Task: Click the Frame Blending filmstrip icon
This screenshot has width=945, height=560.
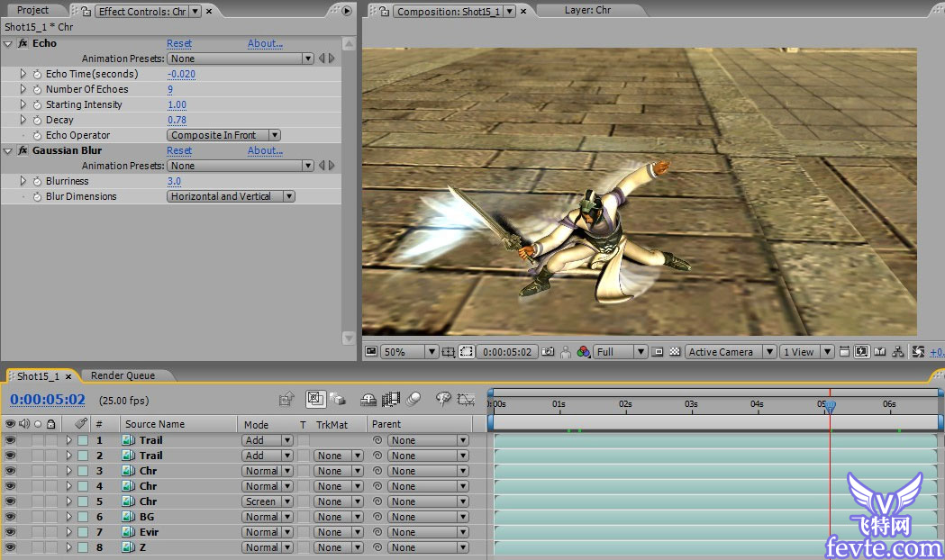Action: (391, 399)
